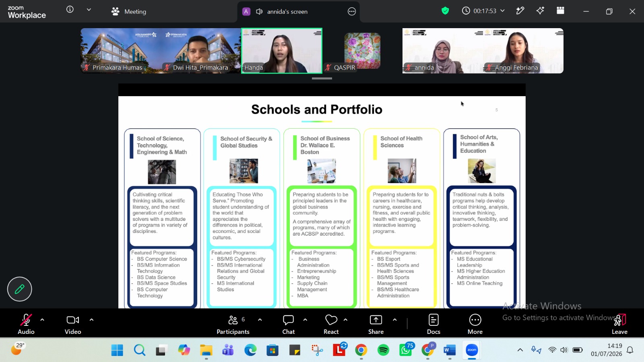Open the Docs button in the toolbar
This screenshot has height=362, width=644.
[433, 324]
